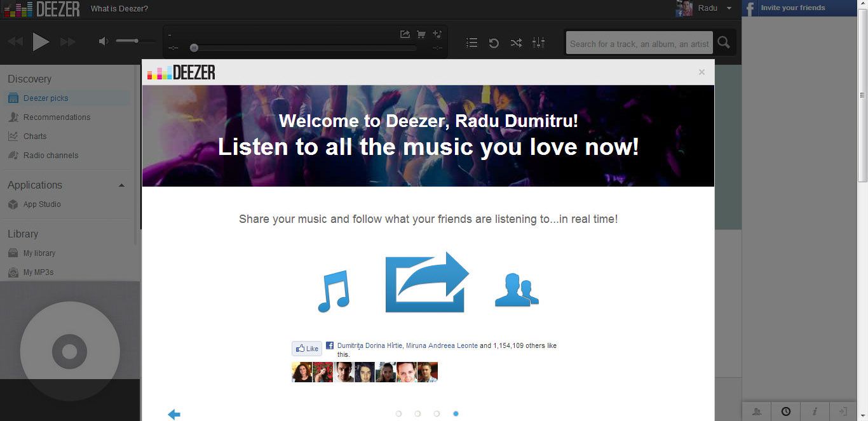Viewport: 868px width, 421px height.
Task: Skip to next track with forward button
Action: point(68,42)
